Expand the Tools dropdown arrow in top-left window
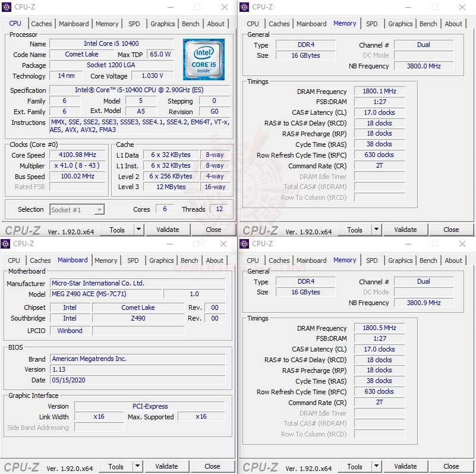Screen dimensions: 476x474 coord(138,230)
